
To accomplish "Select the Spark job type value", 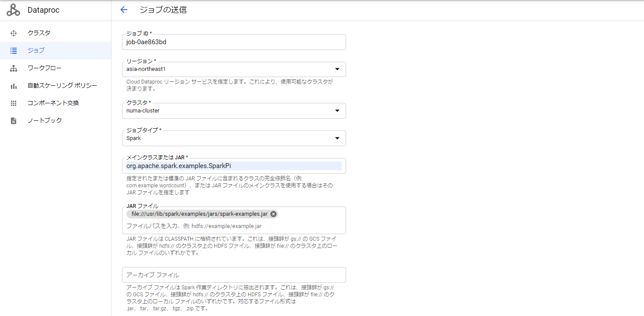I will click(x=134, y=138).
